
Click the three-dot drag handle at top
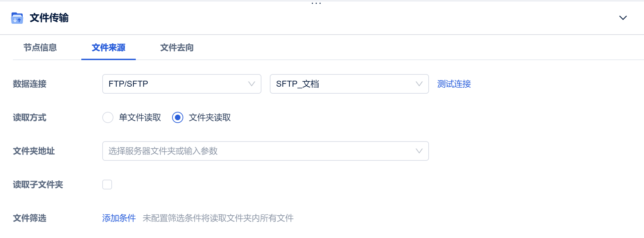[316, 3]
